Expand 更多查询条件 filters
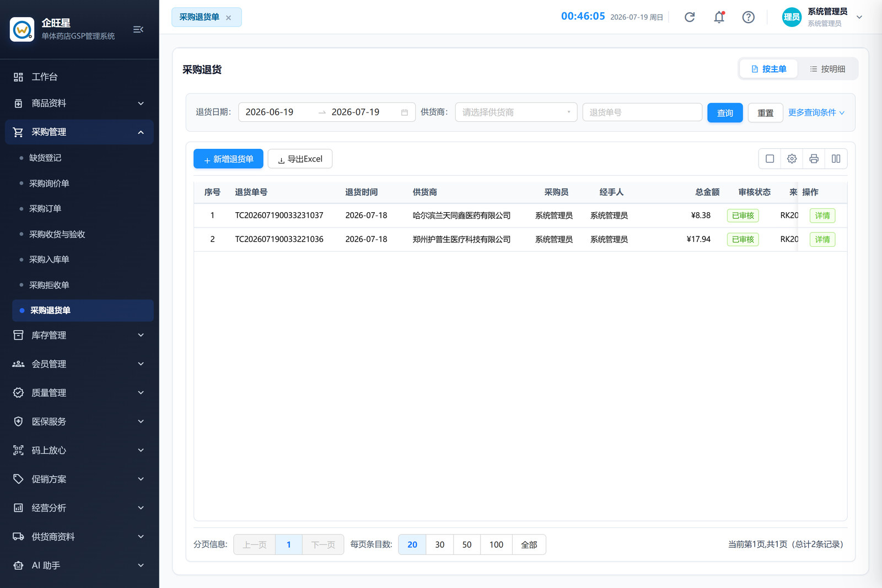882x588 pixels. (816, 112)
